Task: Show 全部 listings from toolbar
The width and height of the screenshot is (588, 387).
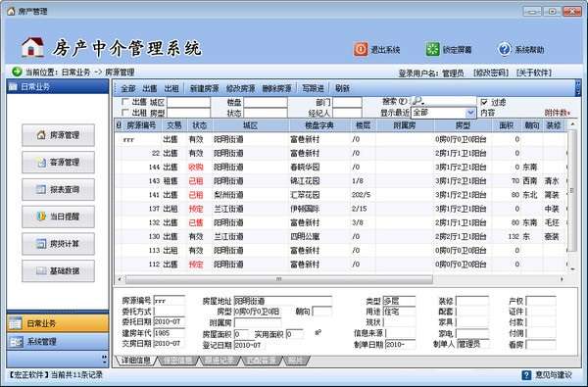Action: (x=127, y=88)
